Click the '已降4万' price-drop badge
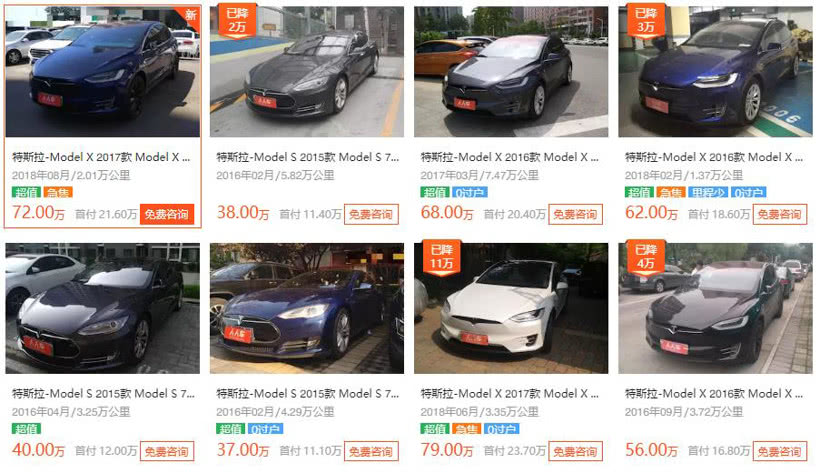The height and width of the screenshot is (472, 820). coord(646,258)
